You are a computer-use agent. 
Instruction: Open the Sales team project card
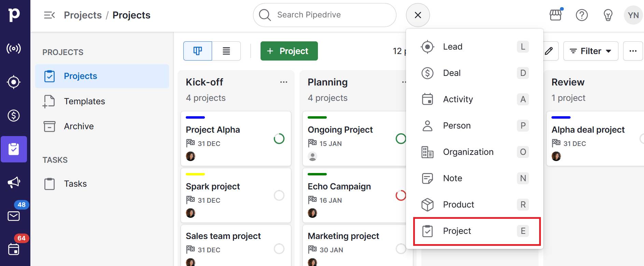pos(236,245)
